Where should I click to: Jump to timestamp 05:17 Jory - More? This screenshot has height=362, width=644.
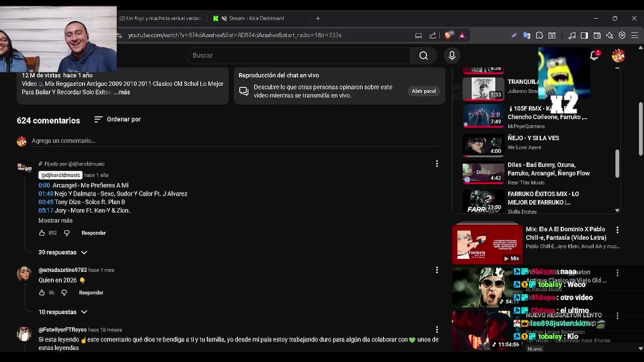click(x=46, y=211)
